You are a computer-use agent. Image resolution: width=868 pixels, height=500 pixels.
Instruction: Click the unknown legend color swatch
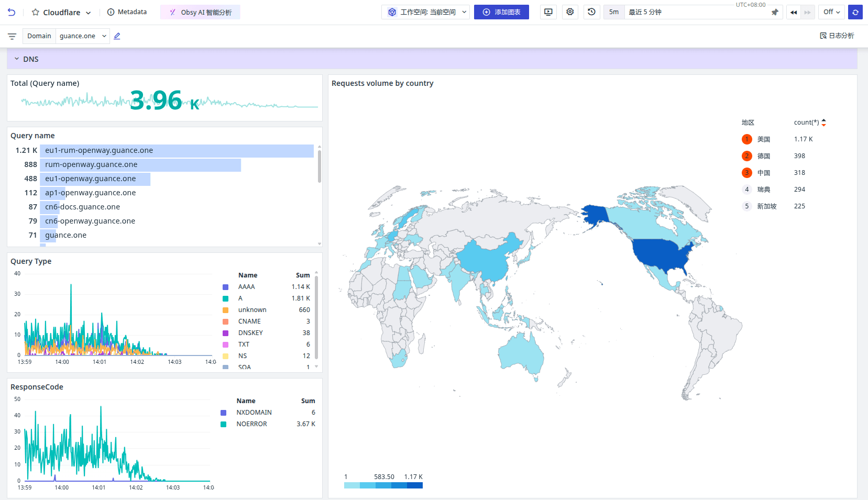pyautogui.click(x=225, y=310)
